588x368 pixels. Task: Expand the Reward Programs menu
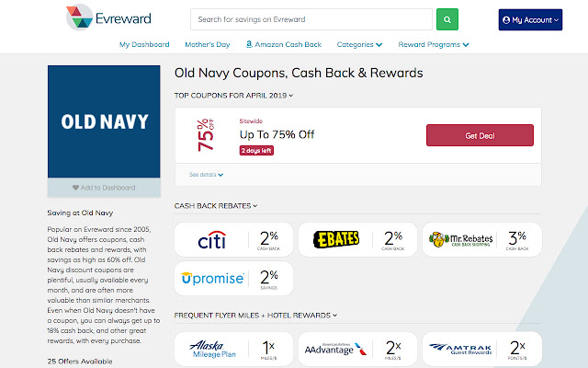(434, 44)
